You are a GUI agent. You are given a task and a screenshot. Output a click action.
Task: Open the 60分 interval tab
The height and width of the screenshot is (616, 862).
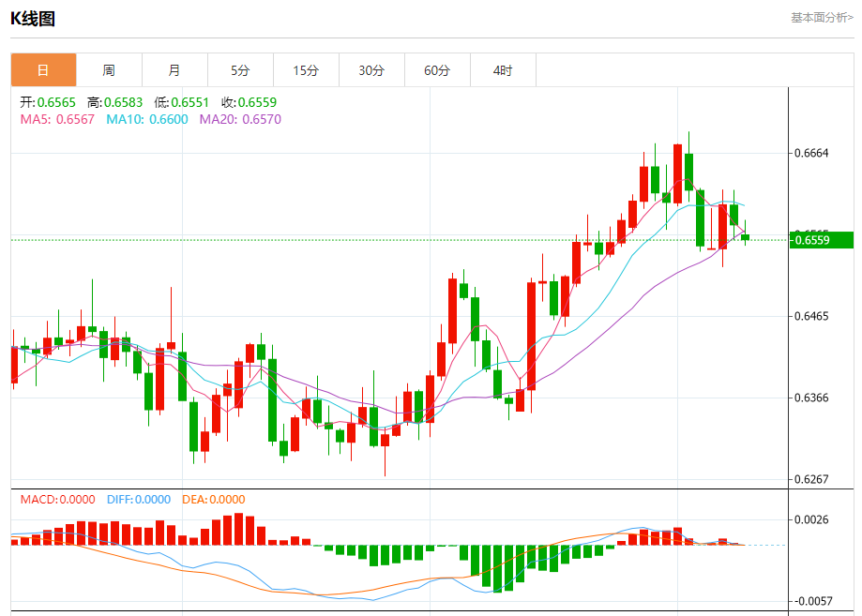pyautogui.click(x=437, y=70)
